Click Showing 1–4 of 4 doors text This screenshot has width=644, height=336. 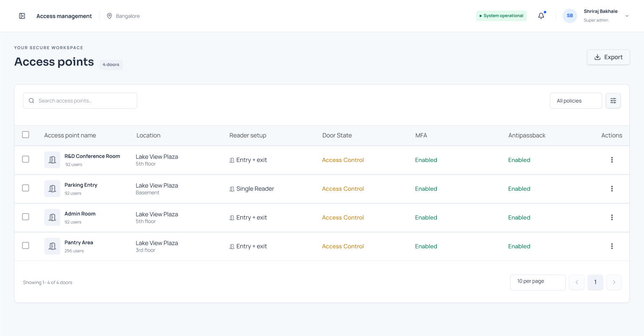coord(47,282)
